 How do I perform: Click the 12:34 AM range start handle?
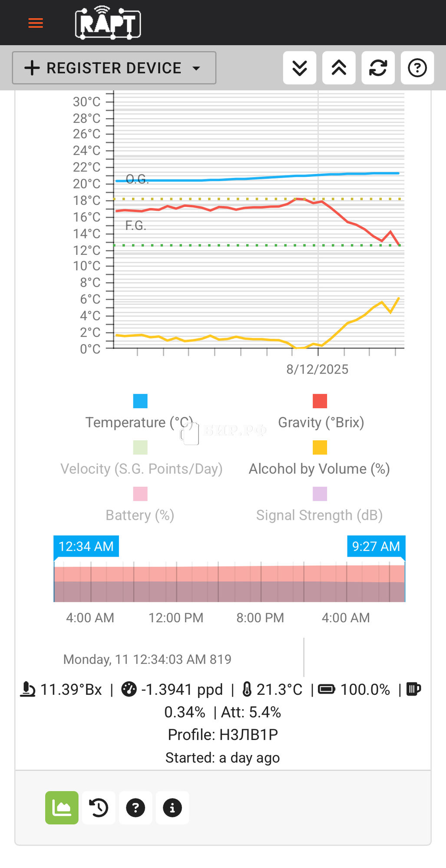click(x=86, y=546)
